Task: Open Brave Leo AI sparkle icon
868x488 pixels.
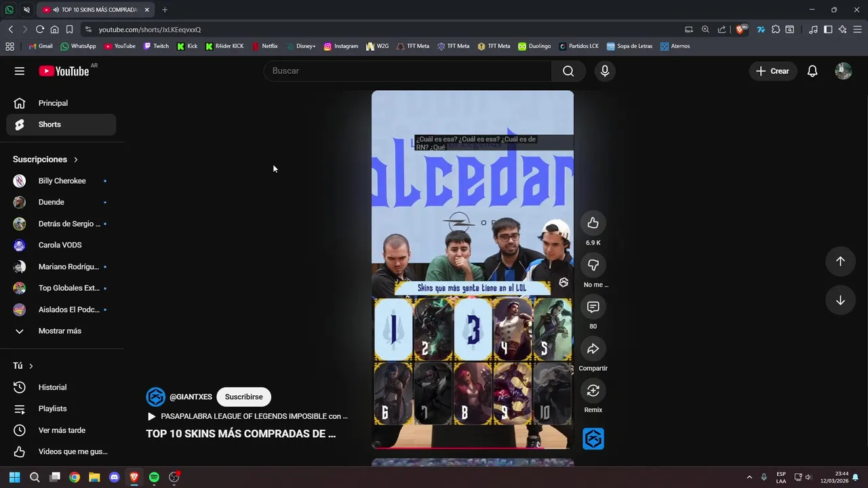Action: 842,29
